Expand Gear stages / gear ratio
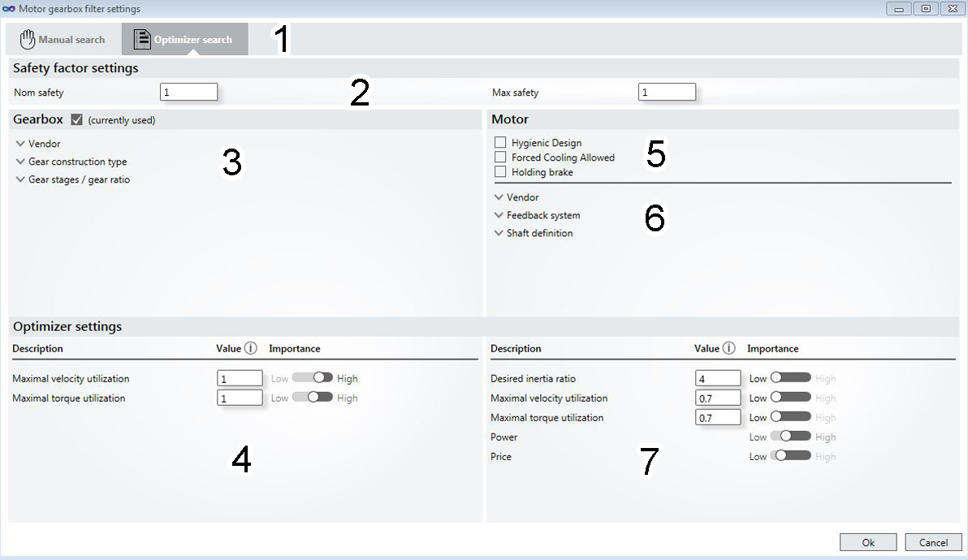Viewport: 968px width, 560px height. [x=73, y=179]
